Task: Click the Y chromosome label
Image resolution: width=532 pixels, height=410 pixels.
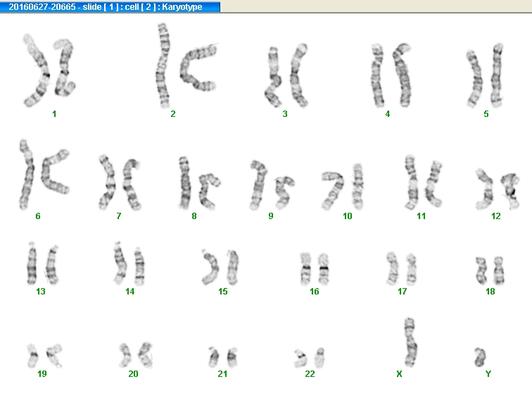Action: click(x=488, y=374)
